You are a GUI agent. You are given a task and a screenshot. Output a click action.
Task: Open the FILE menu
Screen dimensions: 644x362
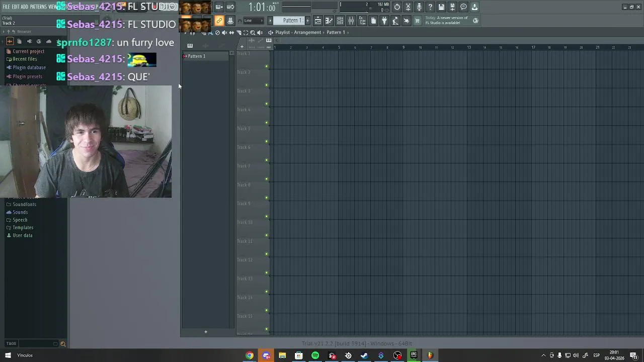pyautogui.click(x=6, y=7)
